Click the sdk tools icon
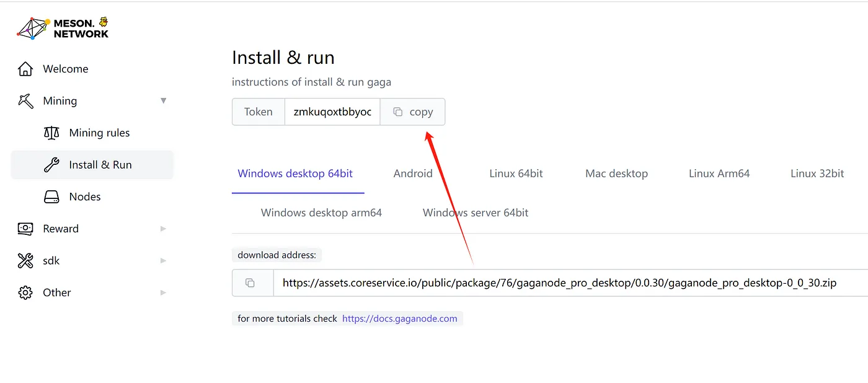 [25, 261]
